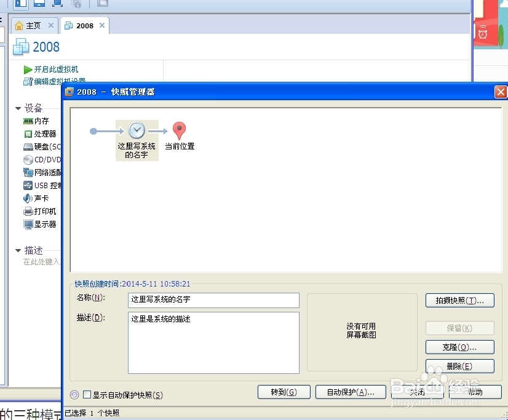Click the large 2008 VM heading
The height and width of the screenshot is (420, 508).
pos(46,47)
